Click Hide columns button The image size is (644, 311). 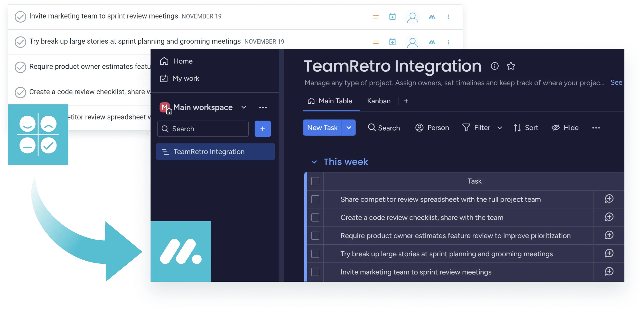(565, 128)
